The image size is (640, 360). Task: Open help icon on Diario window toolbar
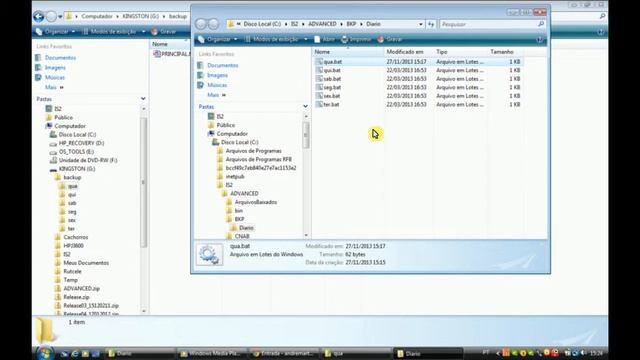(x=540, y=40)
